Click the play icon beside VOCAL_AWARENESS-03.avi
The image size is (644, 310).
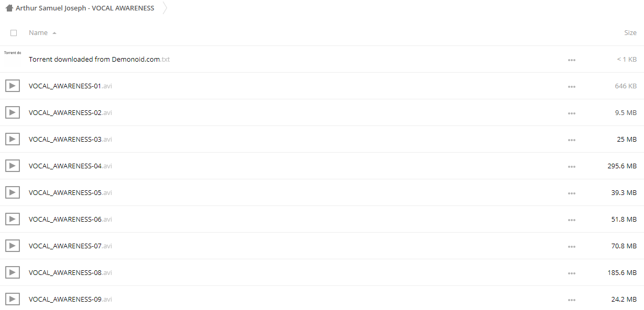tap(13, 139)
